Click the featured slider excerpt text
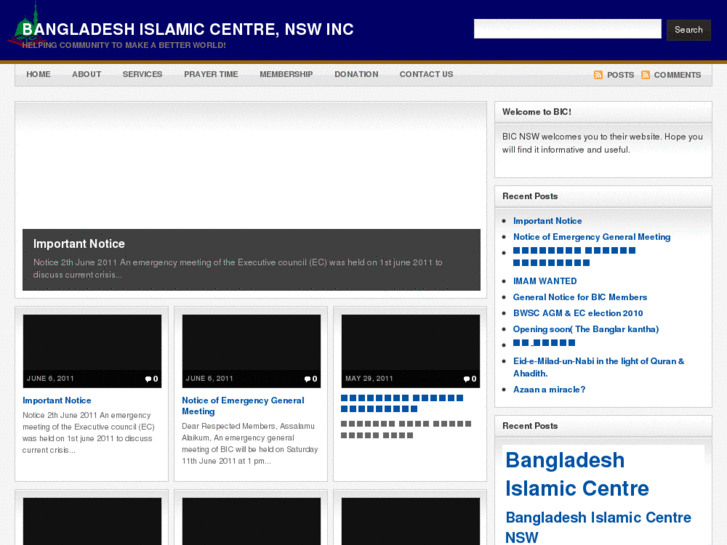 click(237, 269)
